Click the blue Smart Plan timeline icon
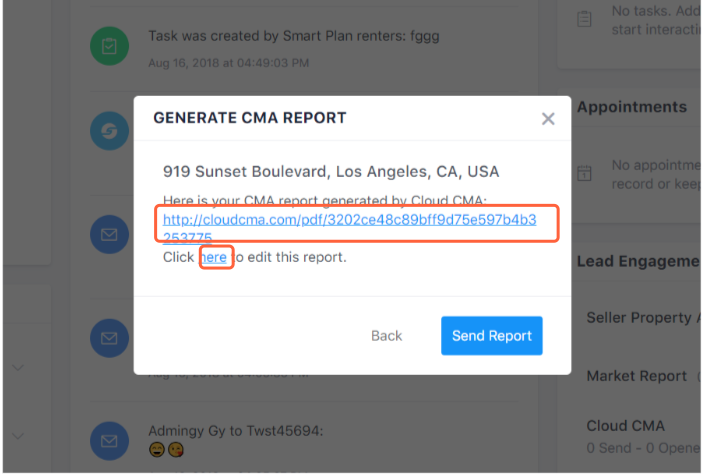This screenshot has height=476, width=714. 107,131
